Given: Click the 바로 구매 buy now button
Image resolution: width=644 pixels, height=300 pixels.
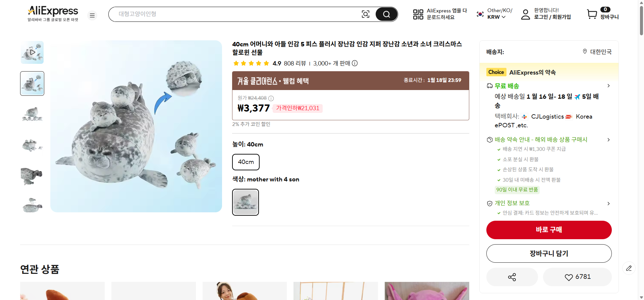Looking at the screenshot, I should pyautogui.click(x=549, y=230).
